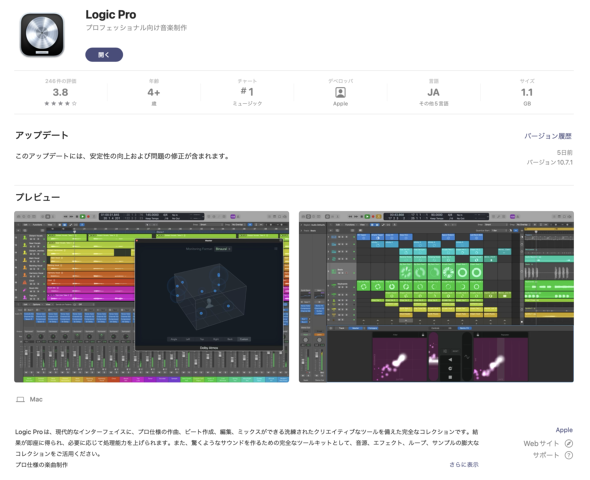This screenshot has height=480, width=590.
Task: Click the #1 ミュージック chart ranking
Action: [x=247, y=92]
